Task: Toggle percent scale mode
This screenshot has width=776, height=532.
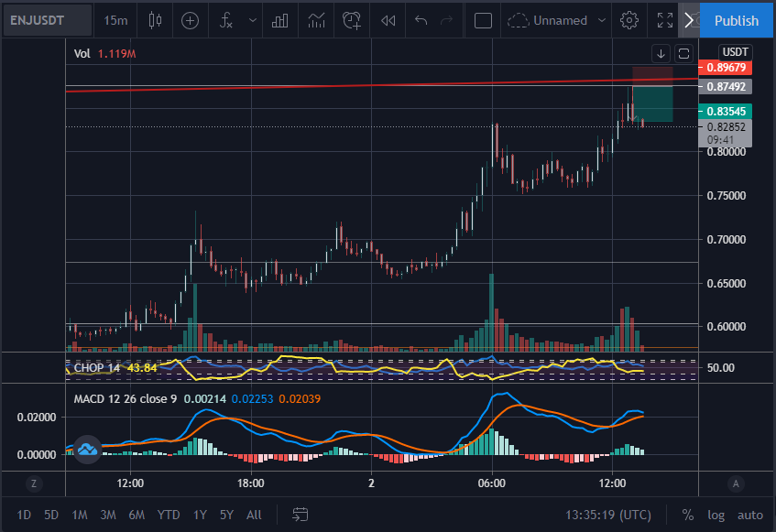Action: tap(687, 515)
